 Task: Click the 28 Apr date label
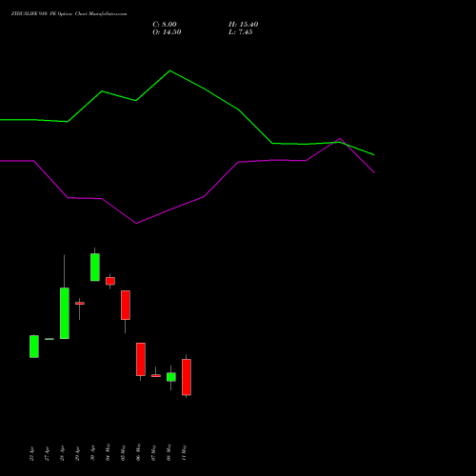pos(62,453)
